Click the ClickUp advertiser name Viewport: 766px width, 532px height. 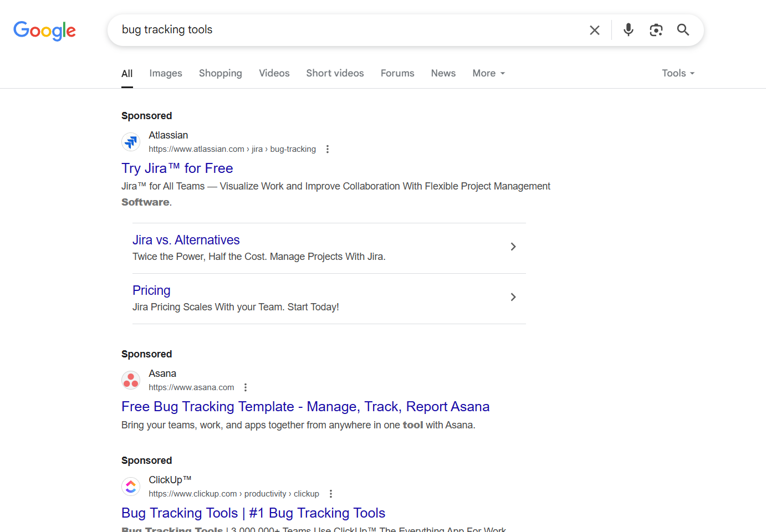click(x=170, y=480)
